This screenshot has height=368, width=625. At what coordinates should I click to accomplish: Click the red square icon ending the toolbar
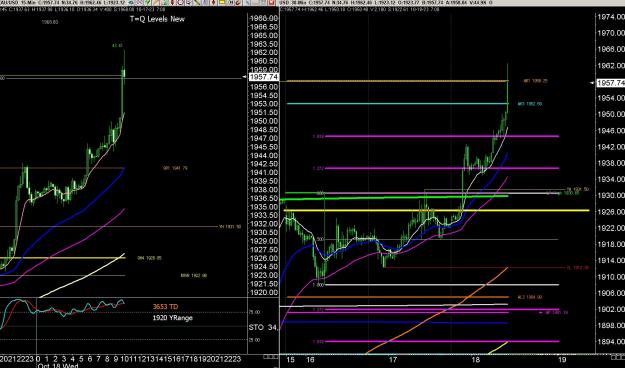271,2
